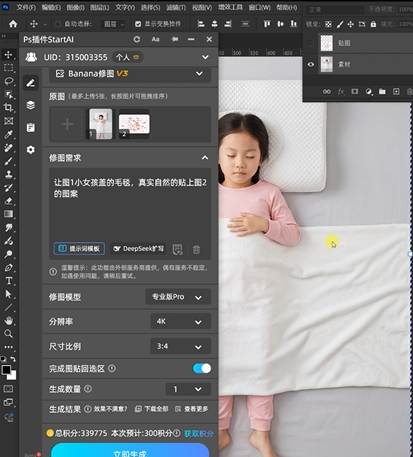Open the 修图模型 专业版Pro dropdown
413x457 pixels.
(178, 297)
